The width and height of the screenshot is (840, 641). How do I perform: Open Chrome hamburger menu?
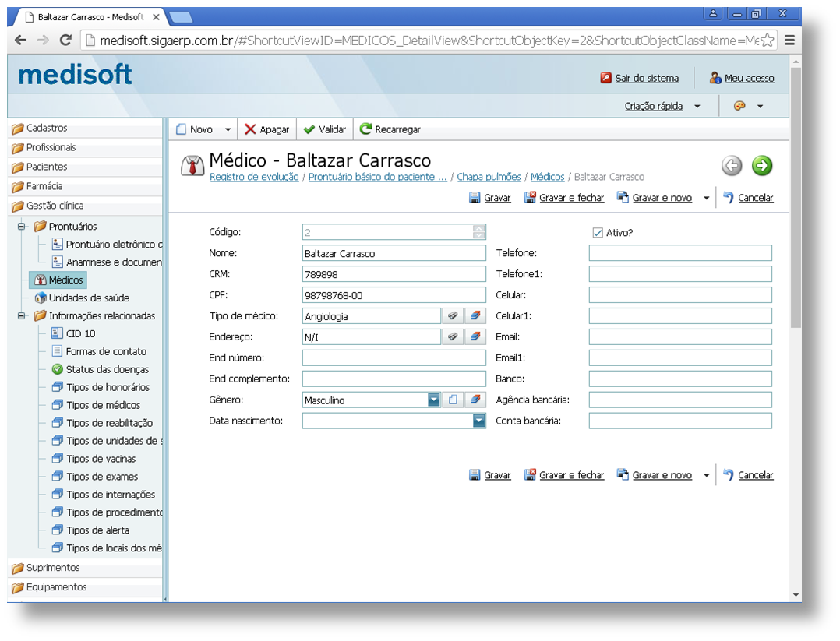pyautogui.click(x=789, y=41)
